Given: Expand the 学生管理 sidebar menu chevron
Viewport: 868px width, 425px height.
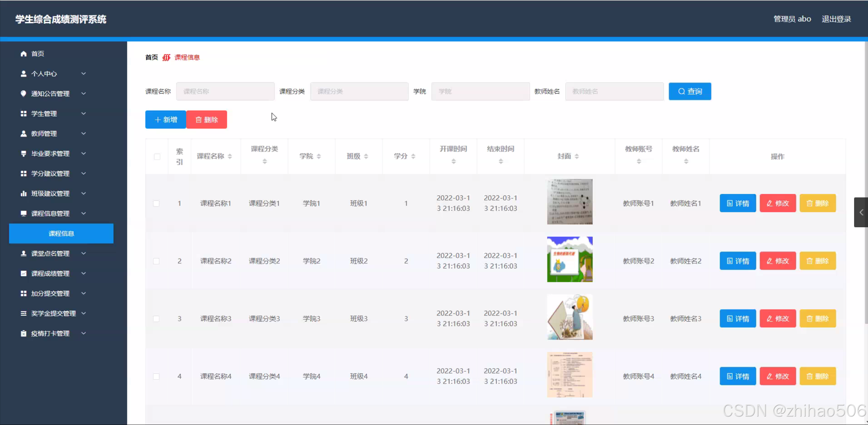Looking at the screenshot, I should (83, 114).
